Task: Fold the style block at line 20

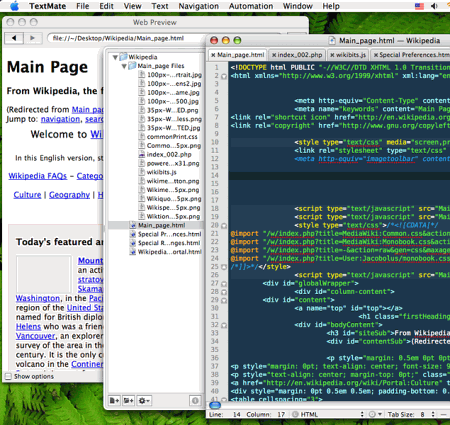Action: [224, 226]
